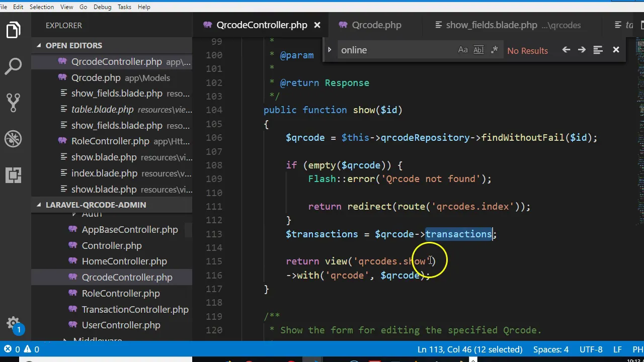The height and width of the screenshot is (362, 644).
Task: Go to previous find match
Action: (x=566, y=50)
